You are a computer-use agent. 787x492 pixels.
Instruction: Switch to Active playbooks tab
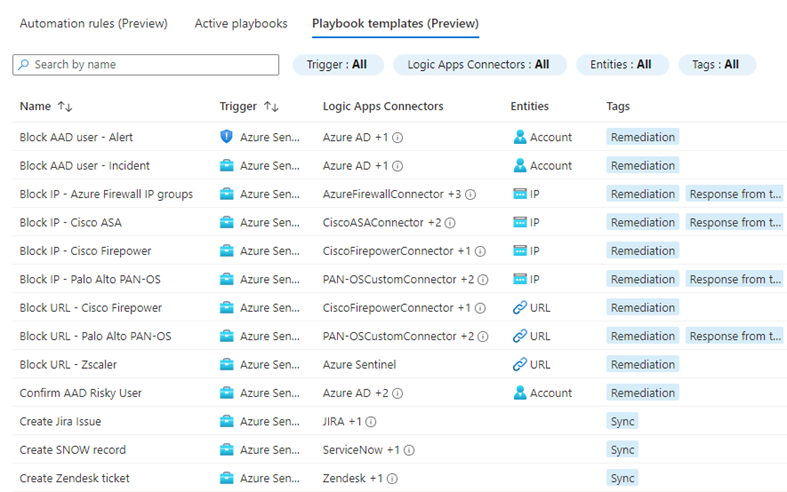[x=241, y=23]
